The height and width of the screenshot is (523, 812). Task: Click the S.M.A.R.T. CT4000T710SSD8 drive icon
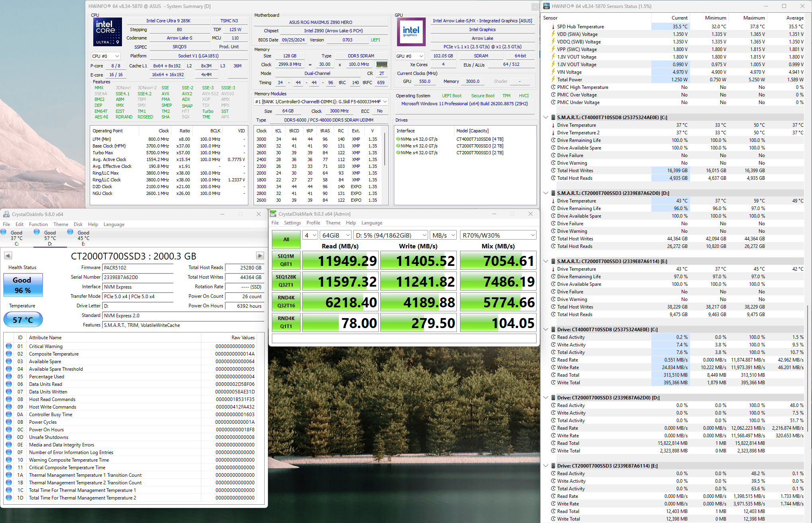coord(553,118)
